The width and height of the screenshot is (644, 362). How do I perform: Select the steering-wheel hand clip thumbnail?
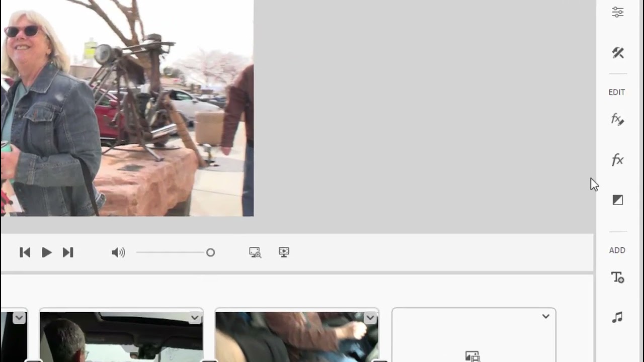click(x=297, y=336)
